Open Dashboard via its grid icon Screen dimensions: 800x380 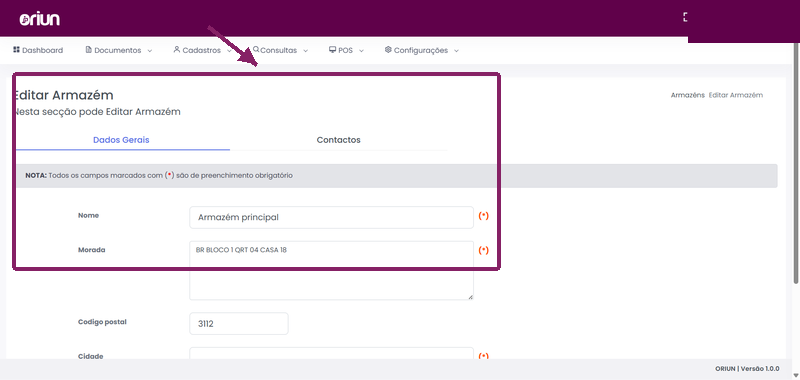(16, 49)
